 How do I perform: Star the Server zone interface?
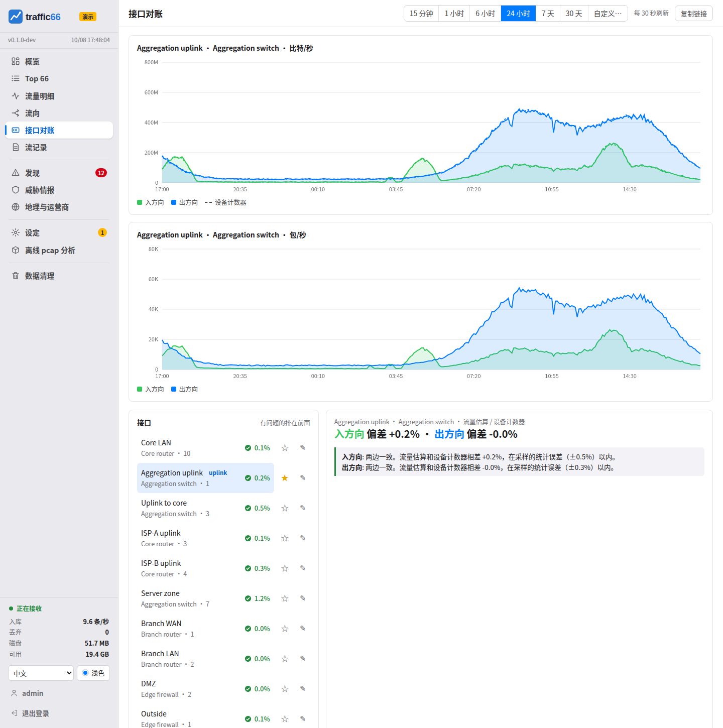click(x=285, y=598)
